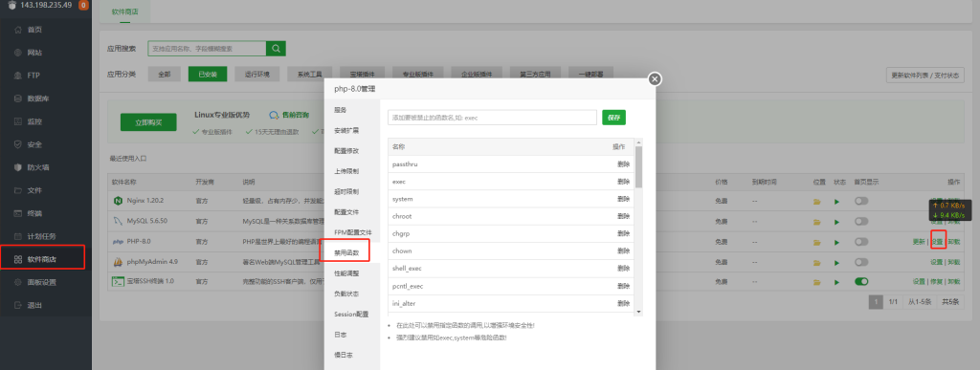The height and width of the screenshot is (370, 980).
Task: Enable 首页显示 for PHP-8.0
Action: [x=861, y=242]
